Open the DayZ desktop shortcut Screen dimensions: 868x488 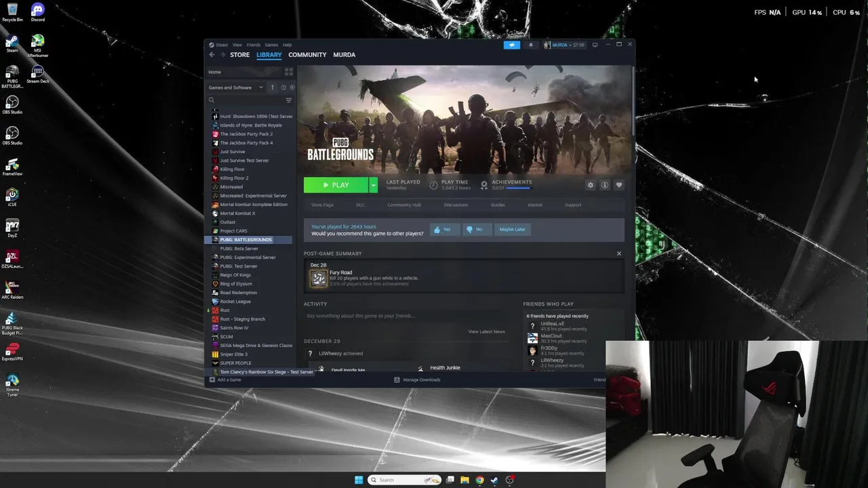pyautogui.click(x=12, y=228)
